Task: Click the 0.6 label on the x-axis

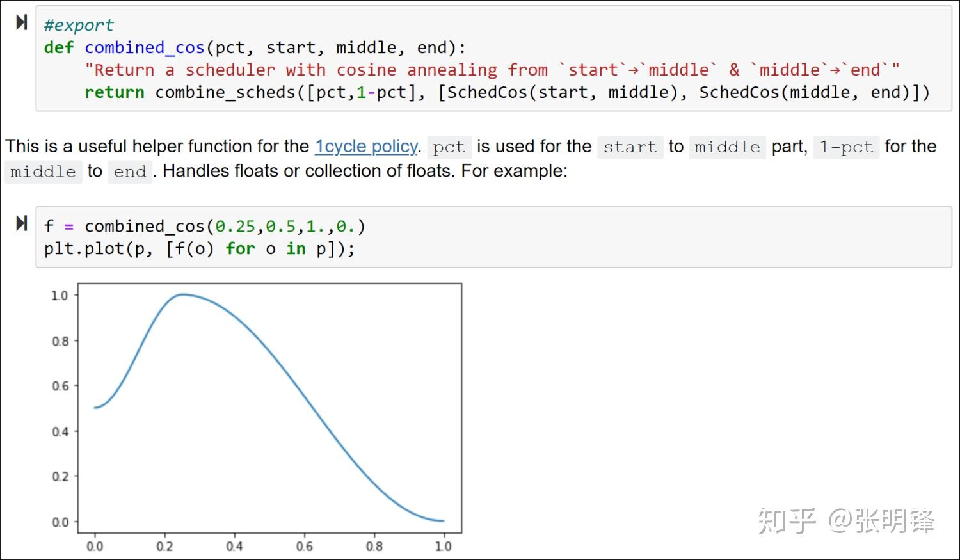Action: point(304,547)
